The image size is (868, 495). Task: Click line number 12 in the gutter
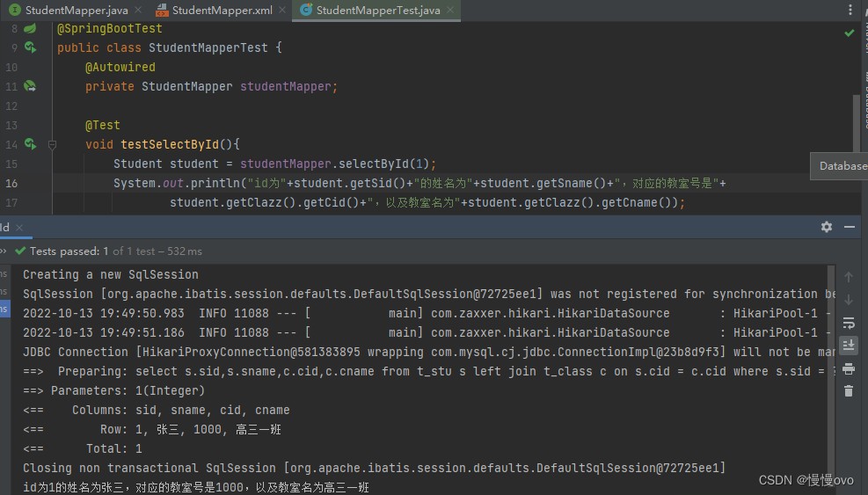point(11,106)
